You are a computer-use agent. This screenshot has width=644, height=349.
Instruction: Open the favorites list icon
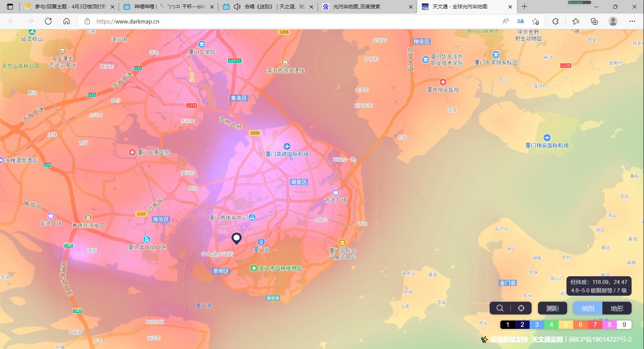576,21
